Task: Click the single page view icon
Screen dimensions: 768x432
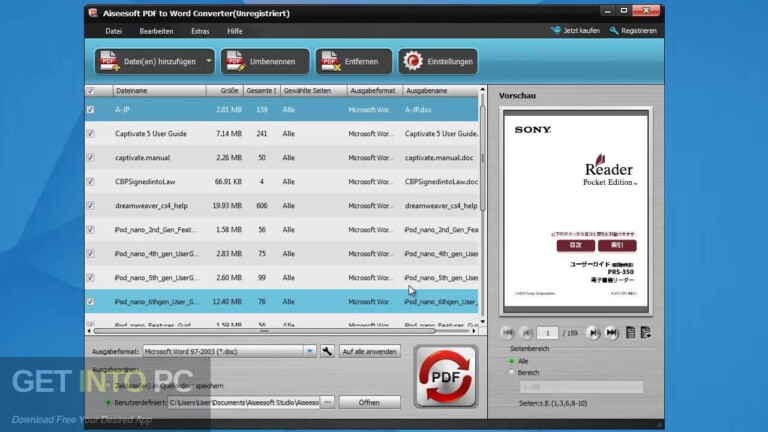Action: tap(630, 333)
